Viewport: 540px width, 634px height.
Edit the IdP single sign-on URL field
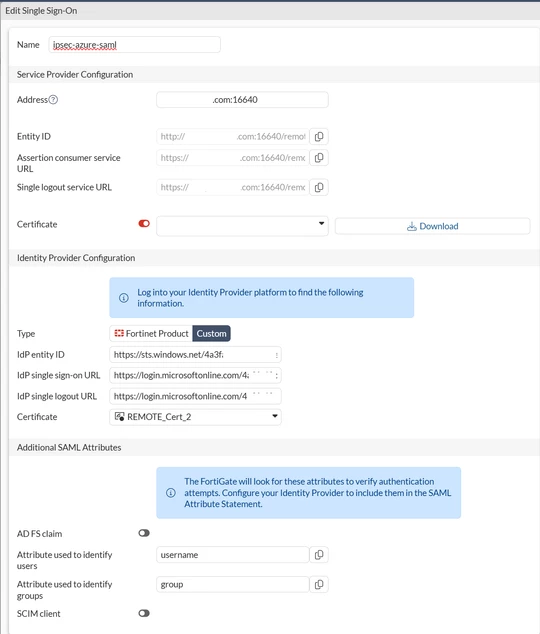pos(195,375)
